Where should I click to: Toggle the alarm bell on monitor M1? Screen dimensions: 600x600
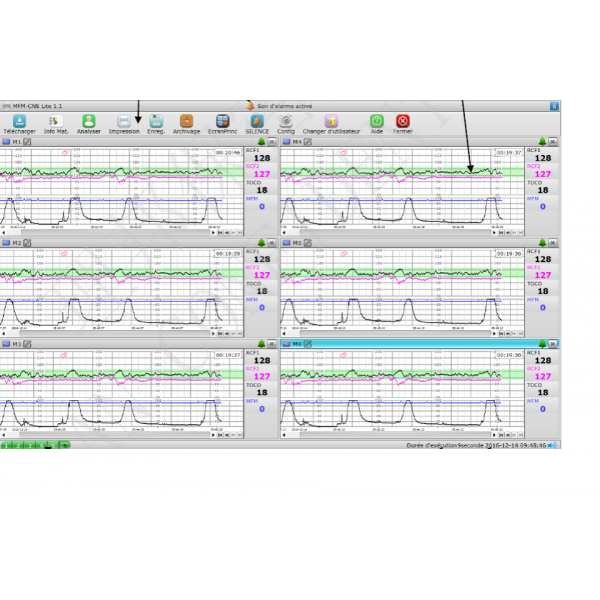coord(261,142)
